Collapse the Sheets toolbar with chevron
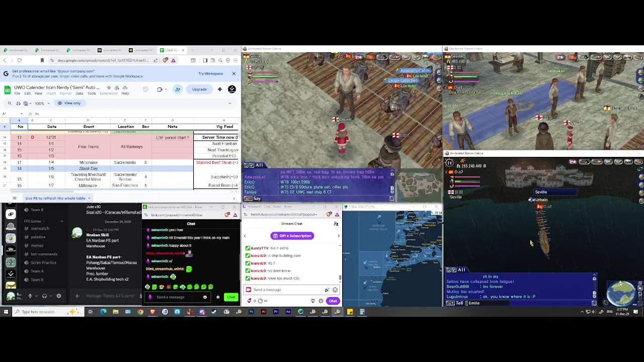644x362 pixels. pos(230,103)
